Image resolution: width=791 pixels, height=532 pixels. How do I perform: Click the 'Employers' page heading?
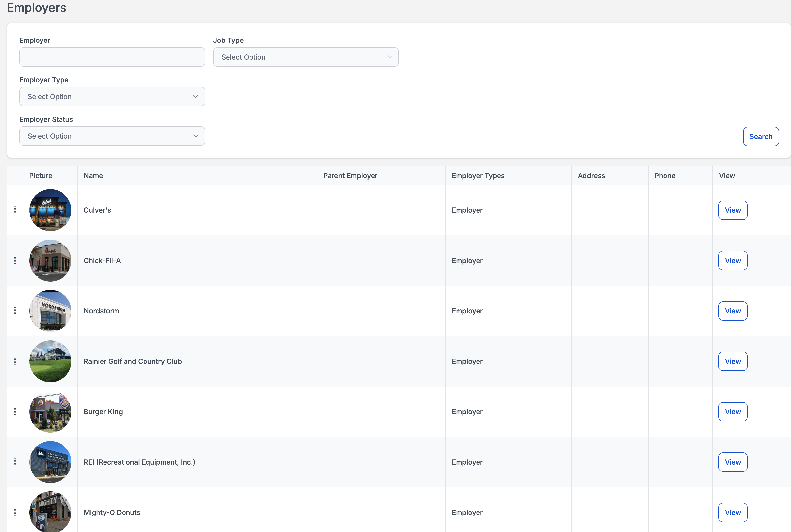coord(37,7)
